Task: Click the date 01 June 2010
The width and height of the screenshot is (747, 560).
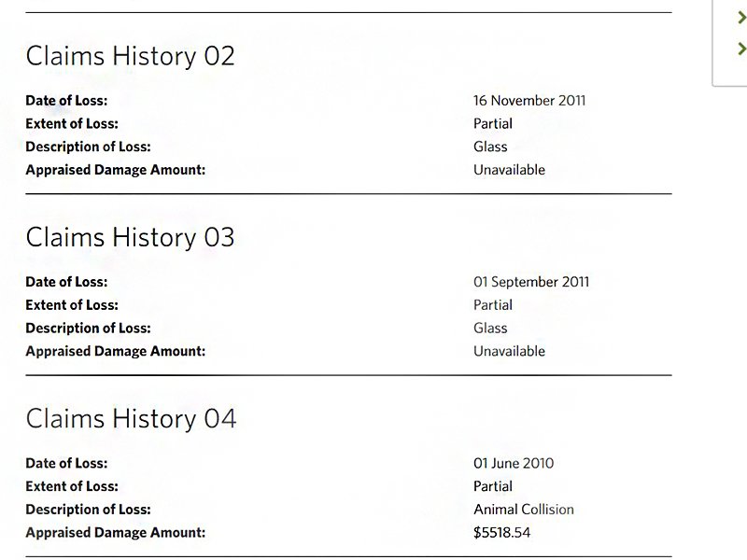Action: point(514,463)
